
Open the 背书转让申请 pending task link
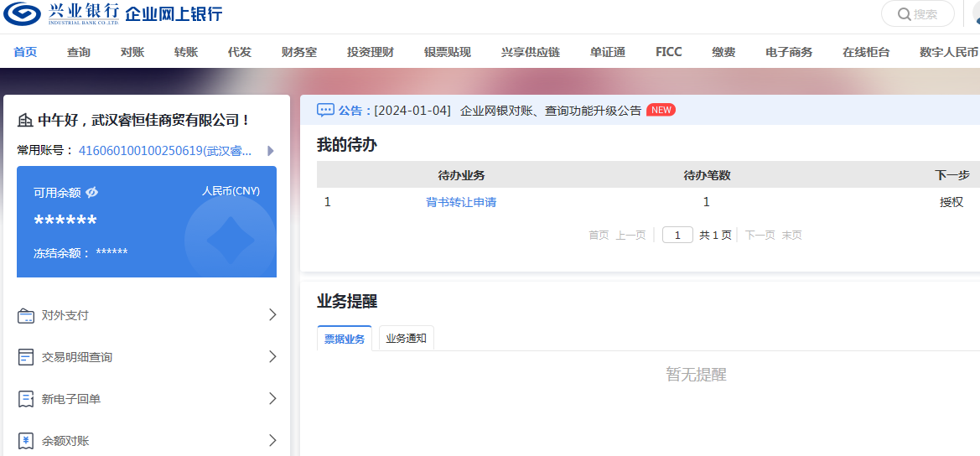click(461, 202)
